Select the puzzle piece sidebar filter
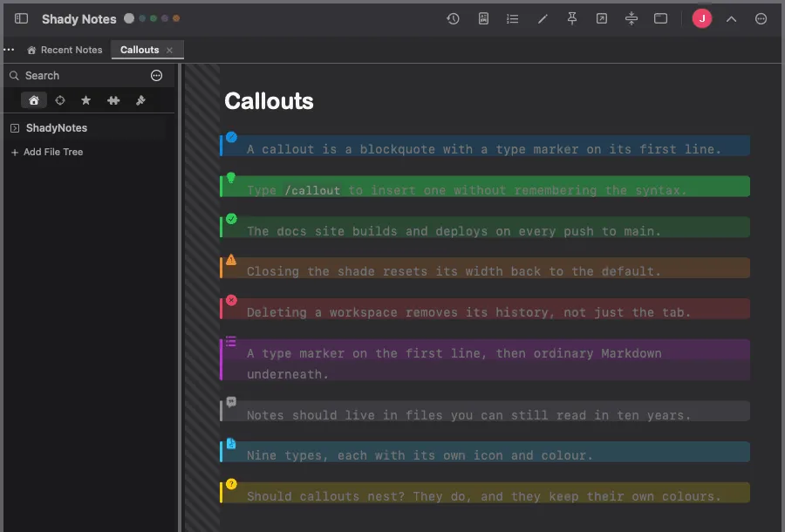 [113, 100]
